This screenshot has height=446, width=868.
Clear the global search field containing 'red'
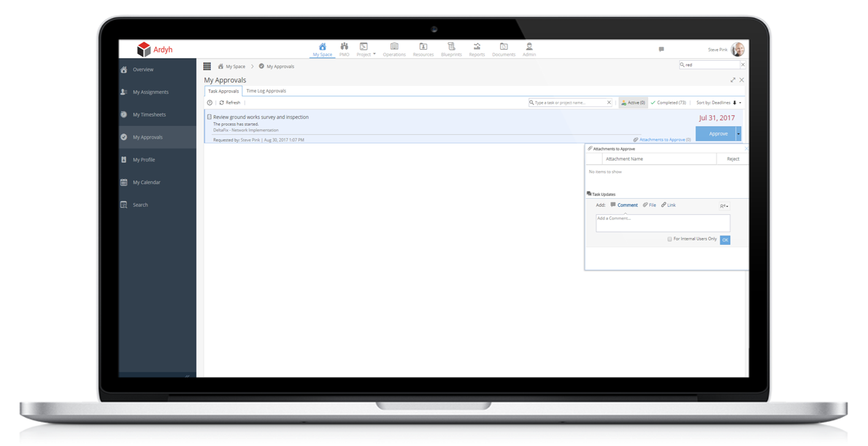[743, 64]
